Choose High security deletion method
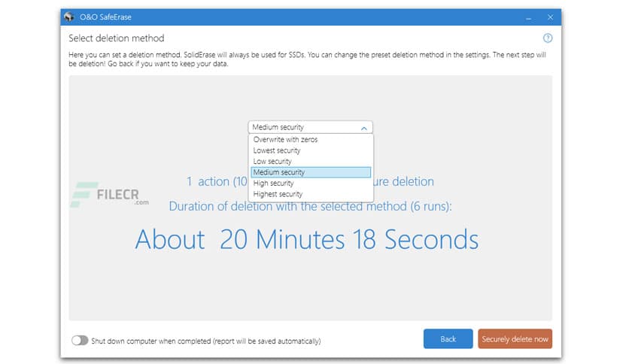The width and height of the screenshot is (629, 364). click(x=273, y=184)
